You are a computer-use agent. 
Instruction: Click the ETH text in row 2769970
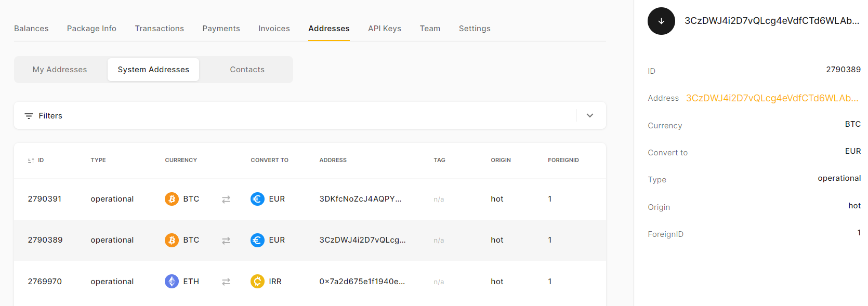coord(191,282)
